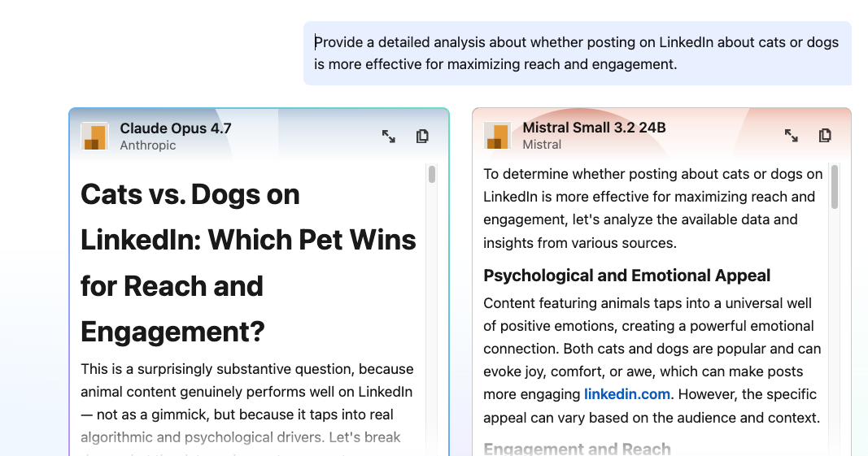Click the user prompt message bubble
Screen dimensions: 868x456
click(x=577, y=53)
